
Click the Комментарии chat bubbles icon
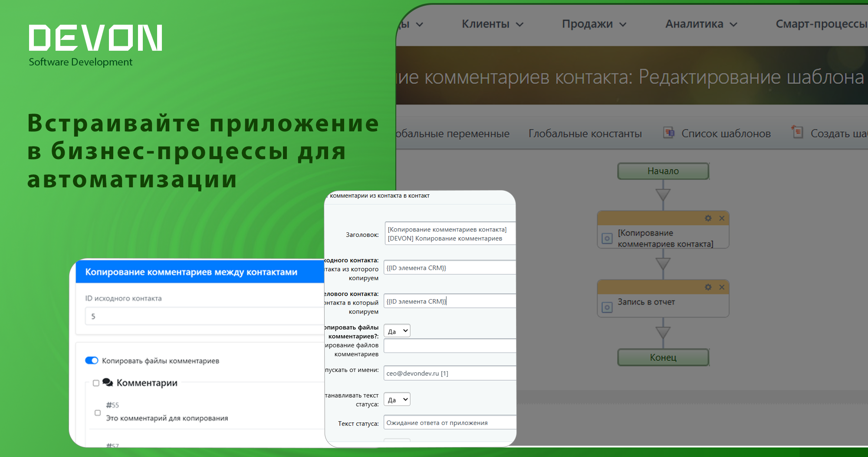point(108,382)
